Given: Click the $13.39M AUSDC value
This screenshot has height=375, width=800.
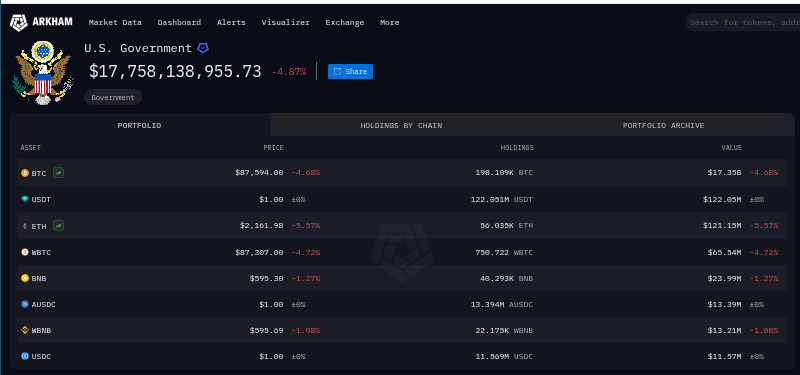Looking at the screenshot, I should click(724, 304).
